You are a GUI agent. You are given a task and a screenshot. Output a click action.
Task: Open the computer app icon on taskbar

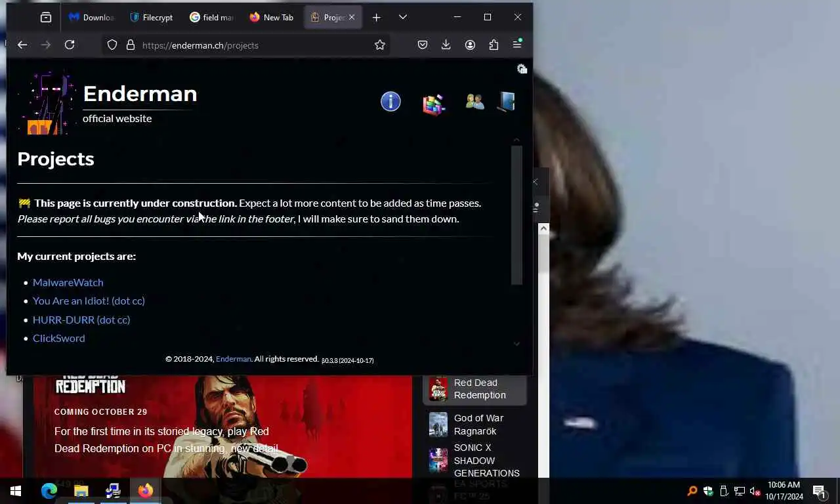[x=113, y=491]
